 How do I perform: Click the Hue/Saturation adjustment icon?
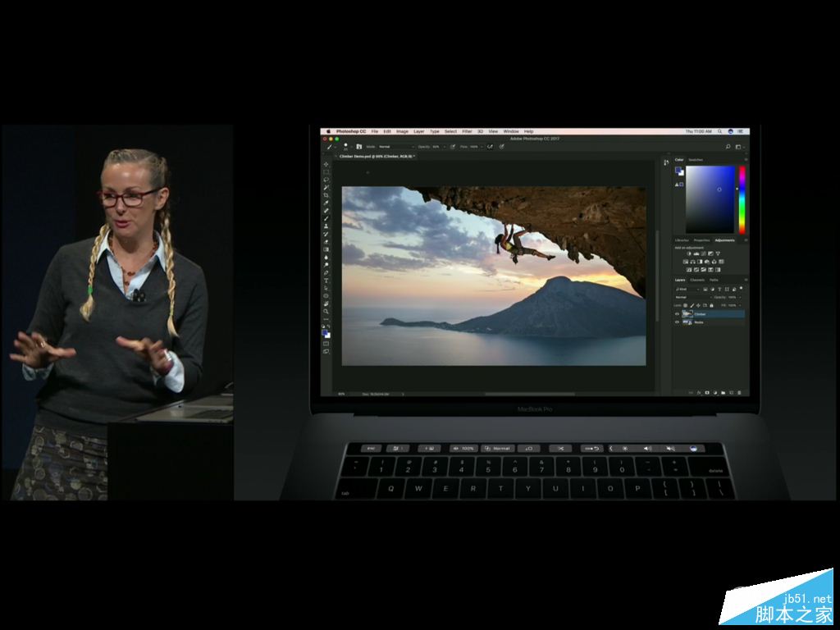click(x=686, y=262)
